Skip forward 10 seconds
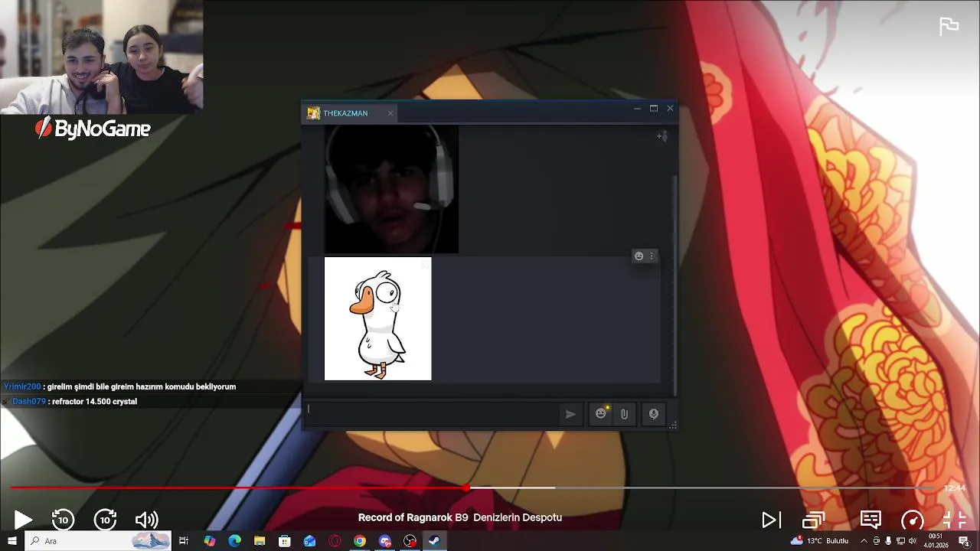The width and height of the screenshot is (980, 551). 105,520
